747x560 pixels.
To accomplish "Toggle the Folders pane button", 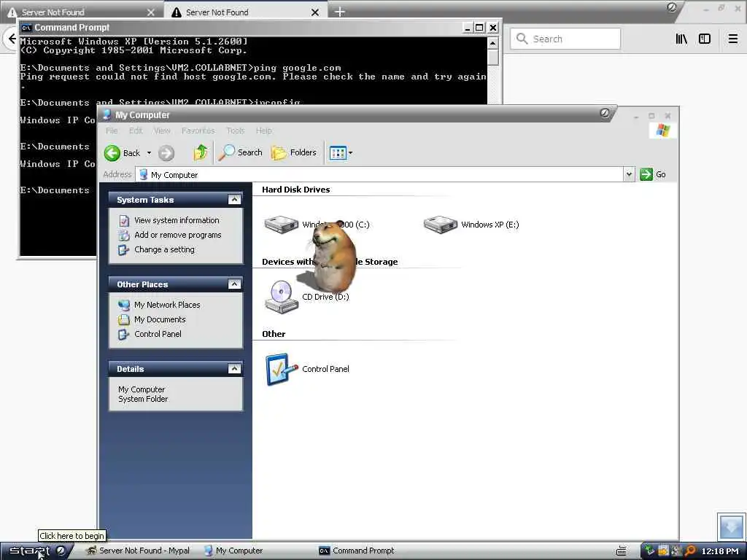I will click(294, 152).
